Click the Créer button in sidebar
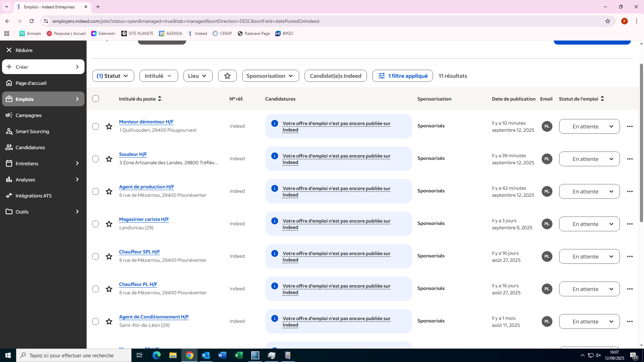Viewport: 644px width, 362px height. click(43, 67)
